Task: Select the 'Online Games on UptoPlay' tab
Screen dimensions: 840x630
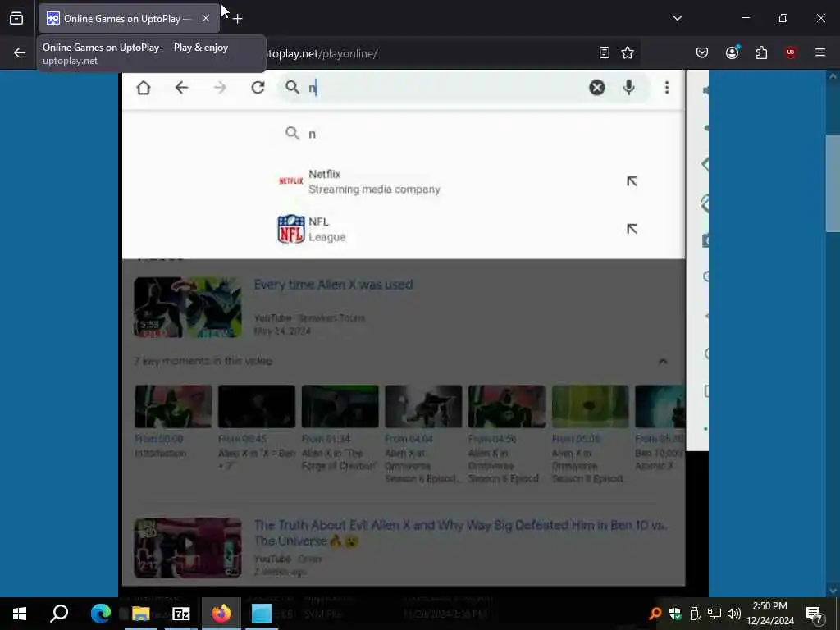Action: (127, 18)
